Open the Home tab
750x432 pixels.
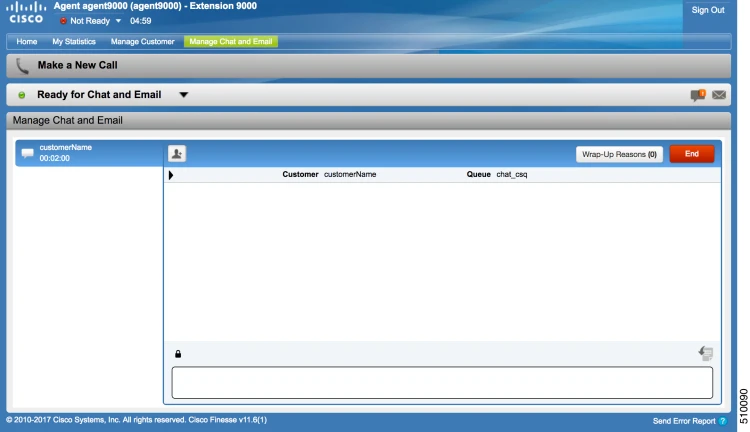coord(27,42)
